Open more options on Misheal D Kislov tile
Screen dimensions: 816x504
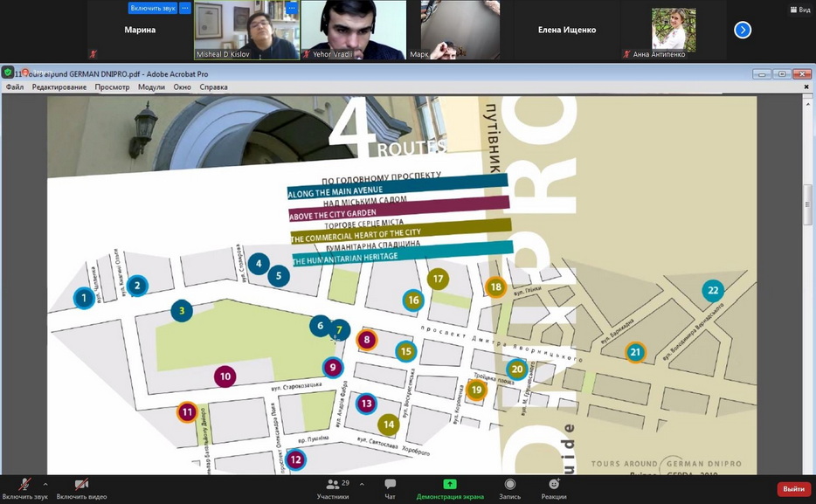pos(292,9)
